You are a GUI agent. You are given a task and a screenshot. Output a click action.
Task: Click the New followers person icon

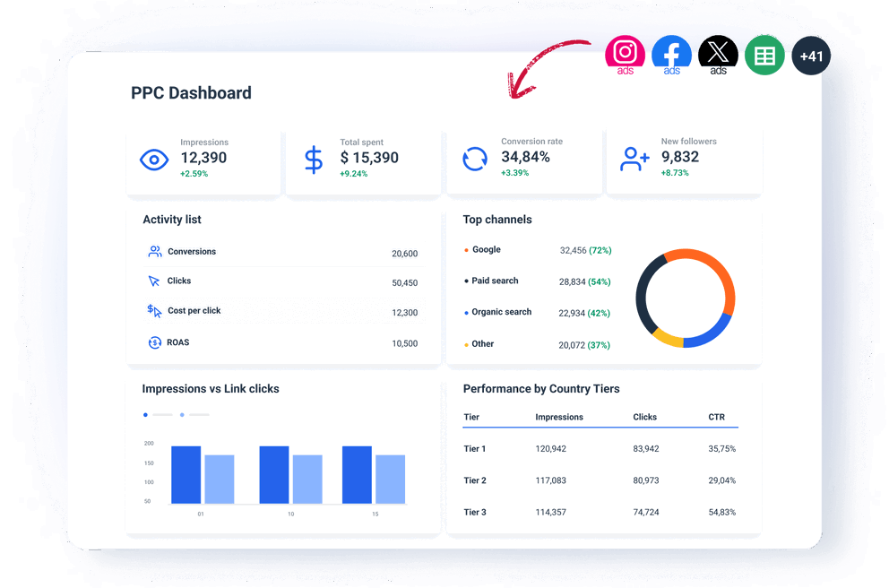(634, 159)
